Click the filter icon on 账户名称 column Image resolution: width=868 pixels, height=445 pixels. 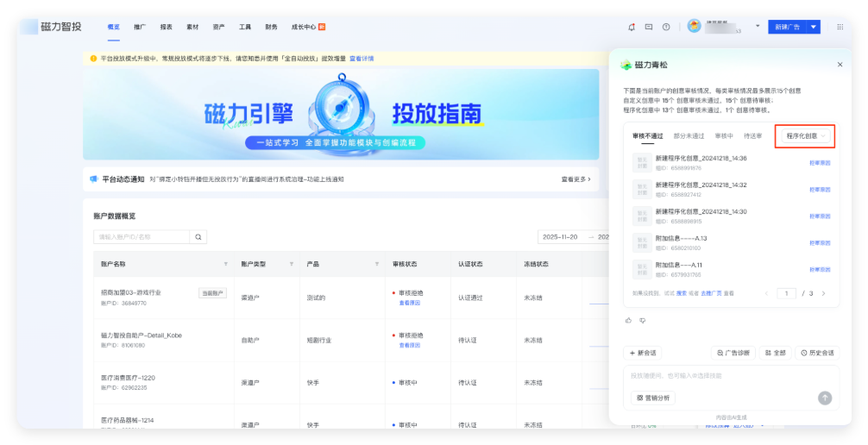[x=226, y=264]
